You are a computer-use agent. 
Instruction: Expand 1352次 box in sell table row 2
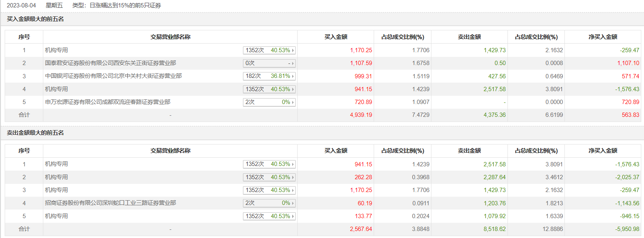[x=269, y=177]
